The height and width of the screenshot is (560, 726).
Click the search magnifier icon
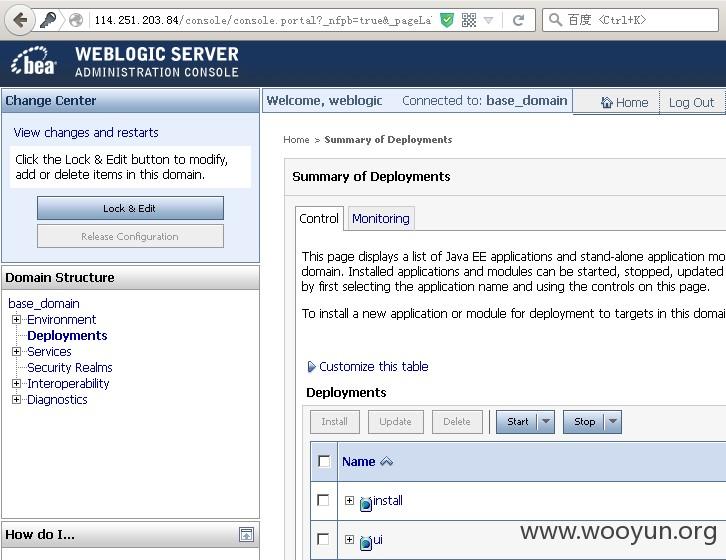(555, 19)
